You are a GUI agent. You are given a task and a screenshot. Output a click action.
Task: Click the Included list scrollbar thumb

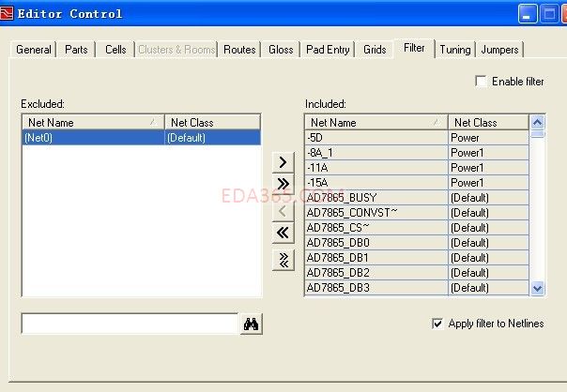point(537,134)
